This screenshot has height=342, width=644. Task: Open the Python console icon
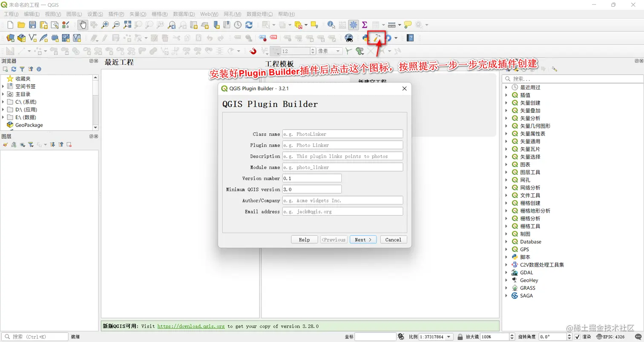(365, 38)
